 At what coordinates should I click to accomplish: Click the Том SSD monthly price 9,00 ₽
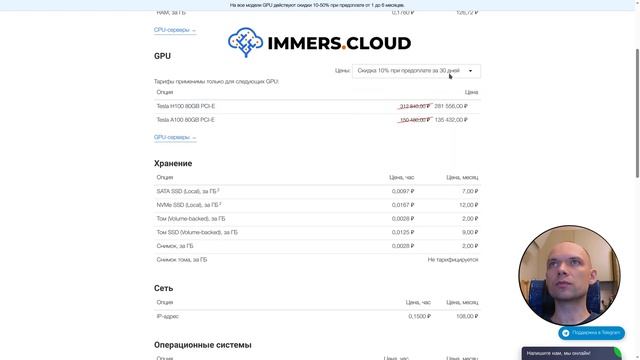point(470,233)
